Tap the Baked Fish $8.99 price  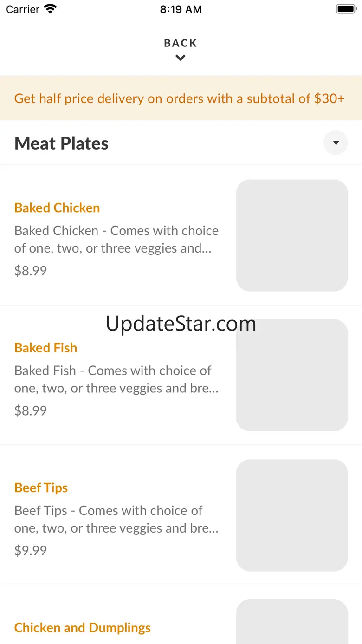(31, 410)
